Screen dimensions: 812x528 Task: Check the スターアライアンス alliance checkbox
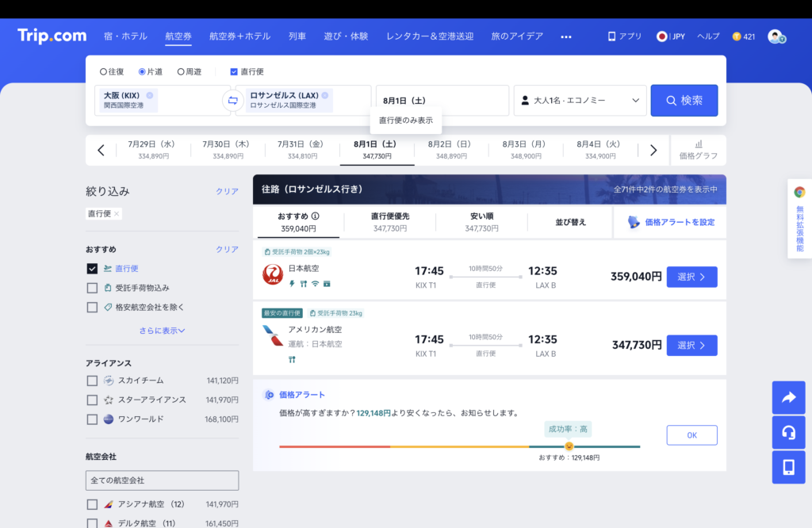pos(93,400)
